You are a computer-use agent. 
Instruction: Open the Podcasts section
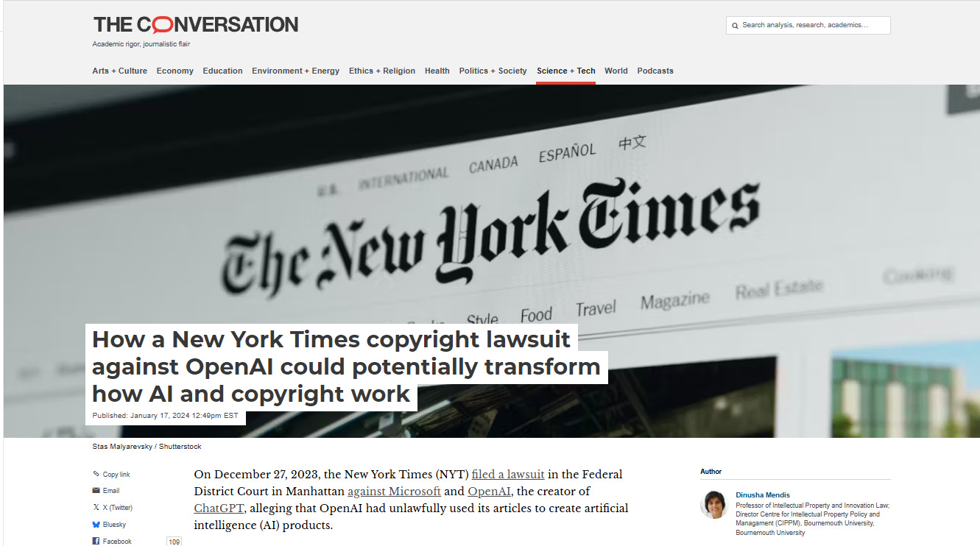point(655,71)
